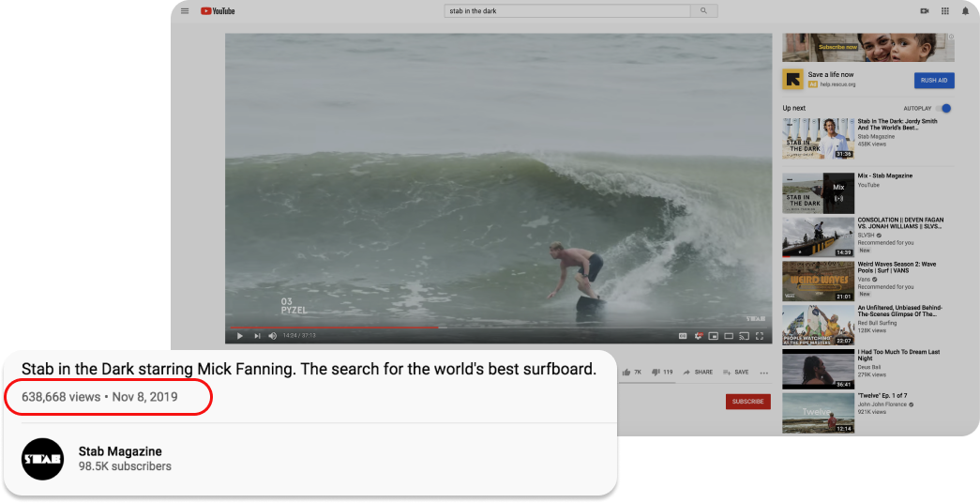The width and height of the screenshot is (980, 503).
Task: Play the video with the play button
Action: [x=239, y=336]
